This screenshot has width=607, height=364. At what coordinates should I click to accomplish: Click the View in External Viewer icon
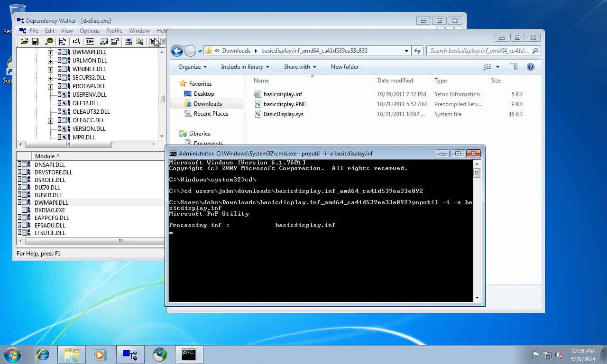pyautogui.click(x=103, y=42)
